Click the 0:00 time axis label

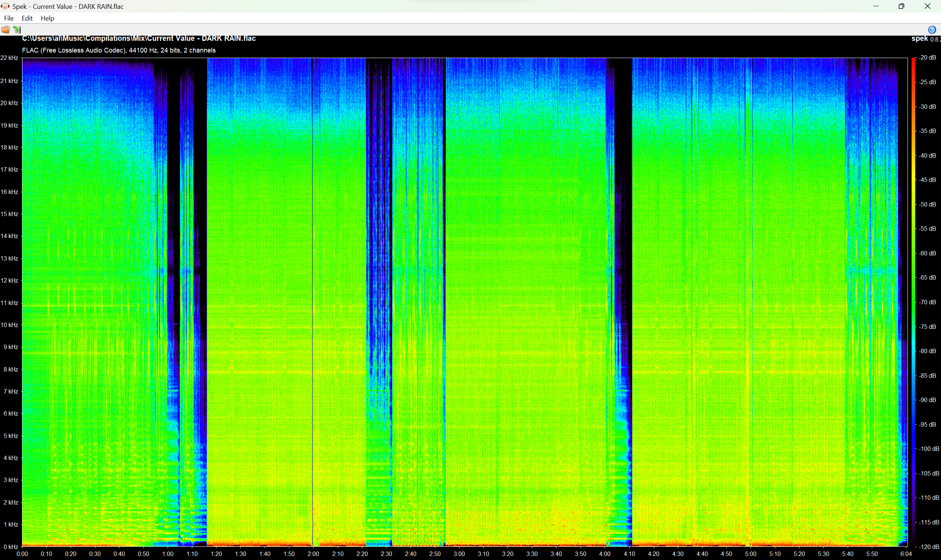coord(22,554)
